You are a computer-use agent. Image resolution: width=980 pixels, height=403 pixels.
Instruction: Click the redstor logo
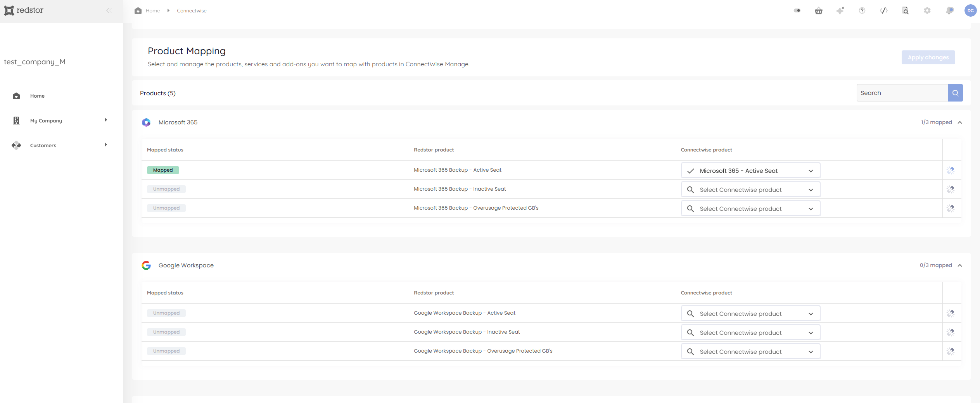24,10
